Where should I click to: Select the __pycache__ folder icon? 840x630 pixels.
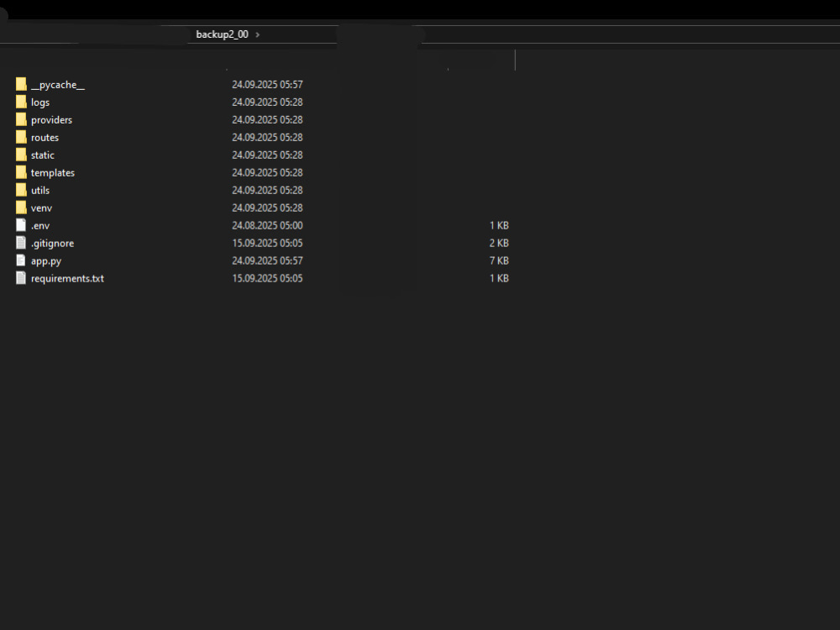coord(21,84)
